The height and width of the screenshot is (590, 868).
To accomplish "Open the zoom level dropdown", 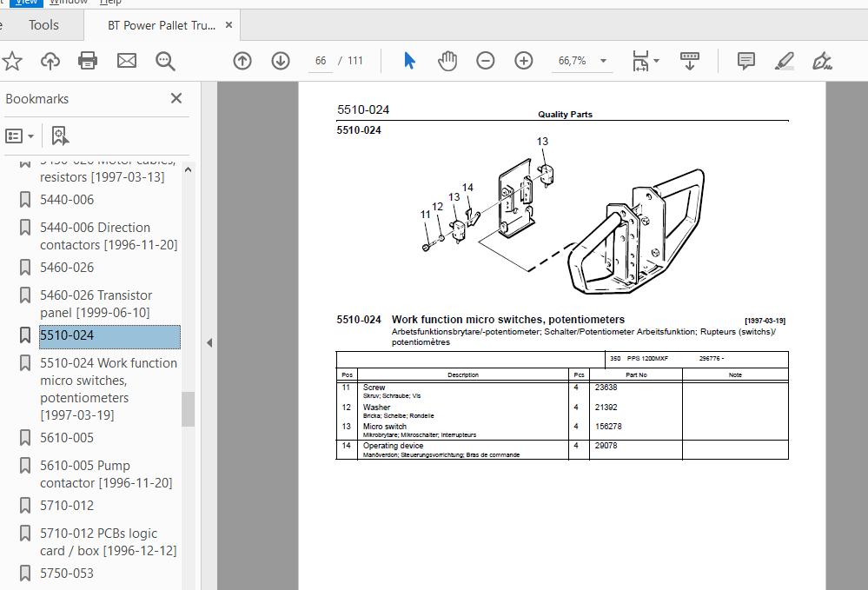I will (603, 61).
